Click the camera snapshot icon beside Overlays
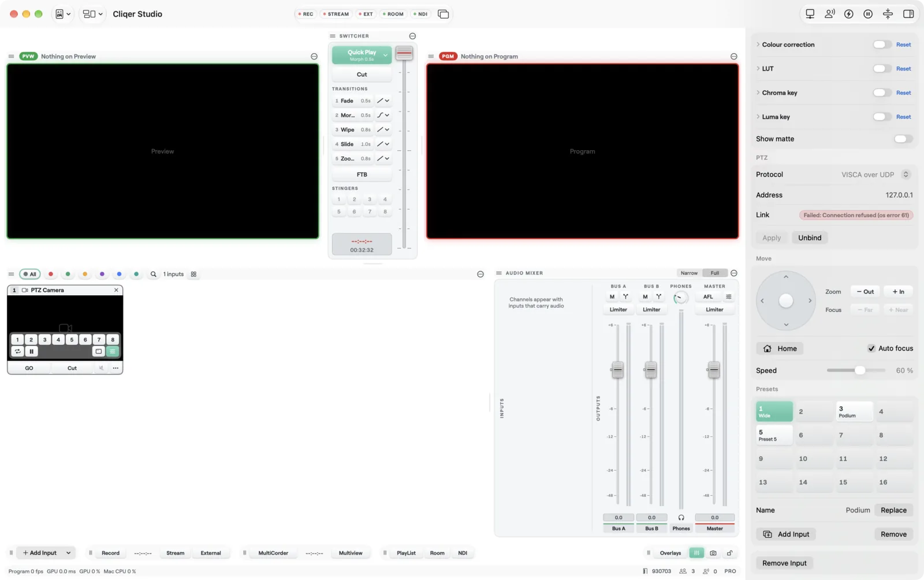Viewport: 924px width, 580px height. coord(713,553)
